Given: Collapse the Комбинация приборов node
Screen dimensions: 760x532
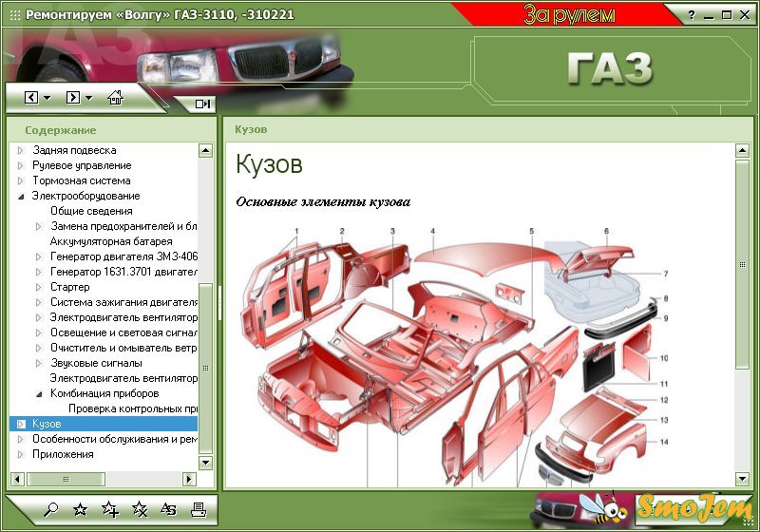Looking at the screenshot, I should point(39,394).
